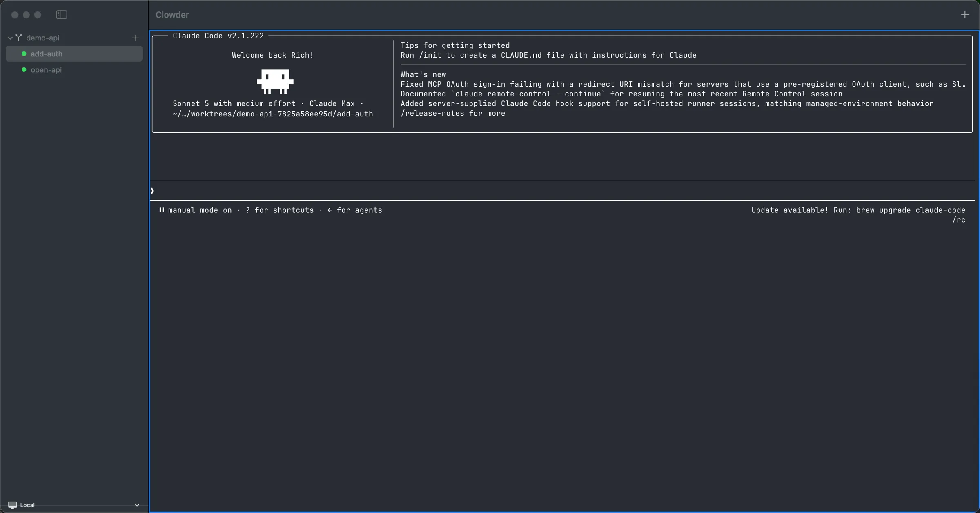Screen dimensions: 980x513
Task: Open the add-auth session
Action: point(74,54)
